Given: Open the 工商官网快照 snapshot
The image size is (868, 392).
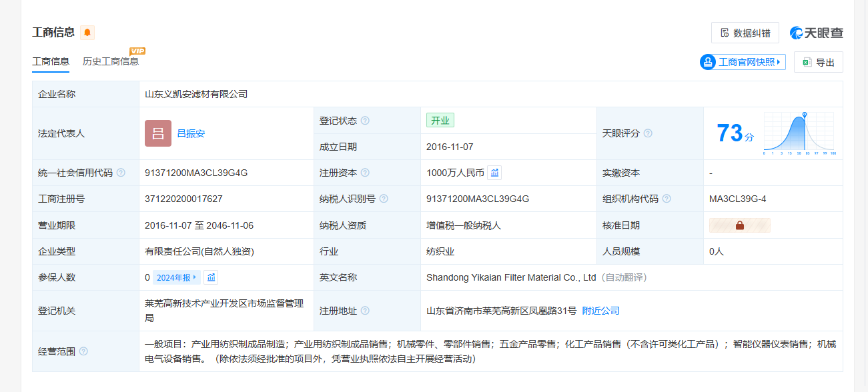Looking at the screenshot, I should [x=743, y=62].
